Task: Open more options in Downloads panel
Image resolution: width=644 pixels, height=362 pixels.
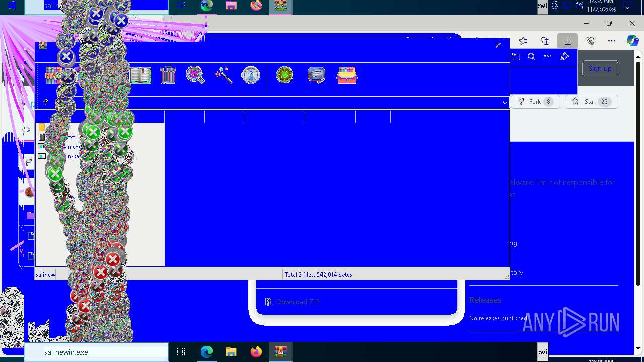Action: tap(548, 57)
